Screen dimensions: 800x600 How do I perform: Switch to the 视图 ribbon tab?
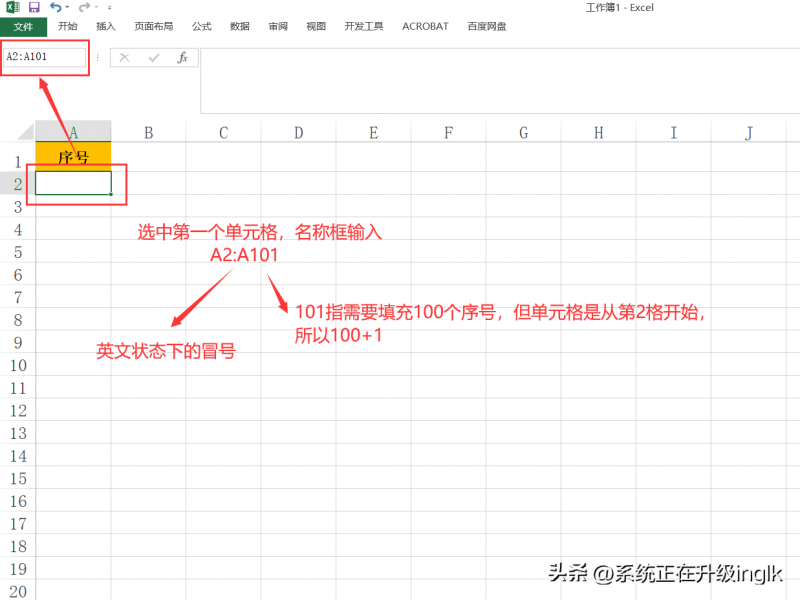tap(316, 26)
